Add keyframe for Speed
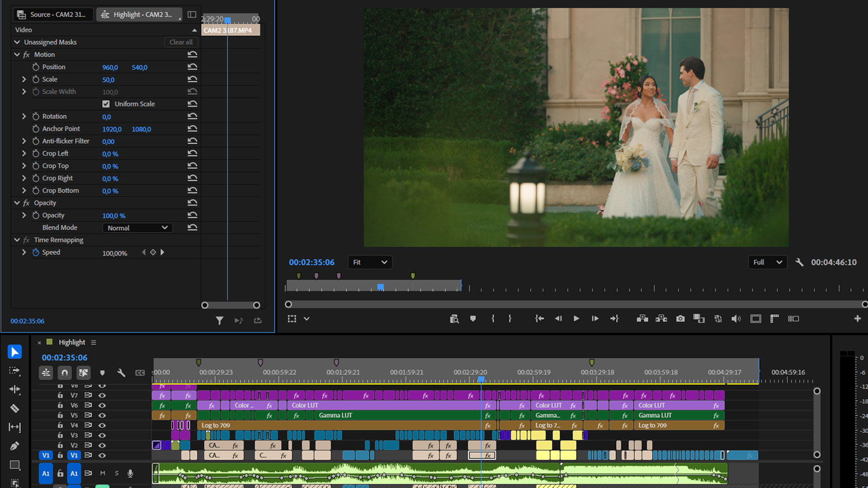The height and width of the screenshot is (488, 868). (153, 252)
